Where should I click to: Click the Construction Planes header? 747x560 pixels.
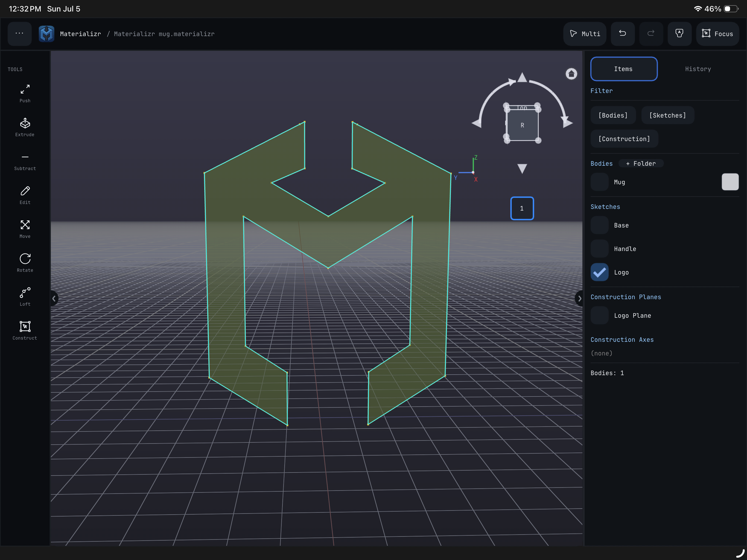tap(626, 297)
